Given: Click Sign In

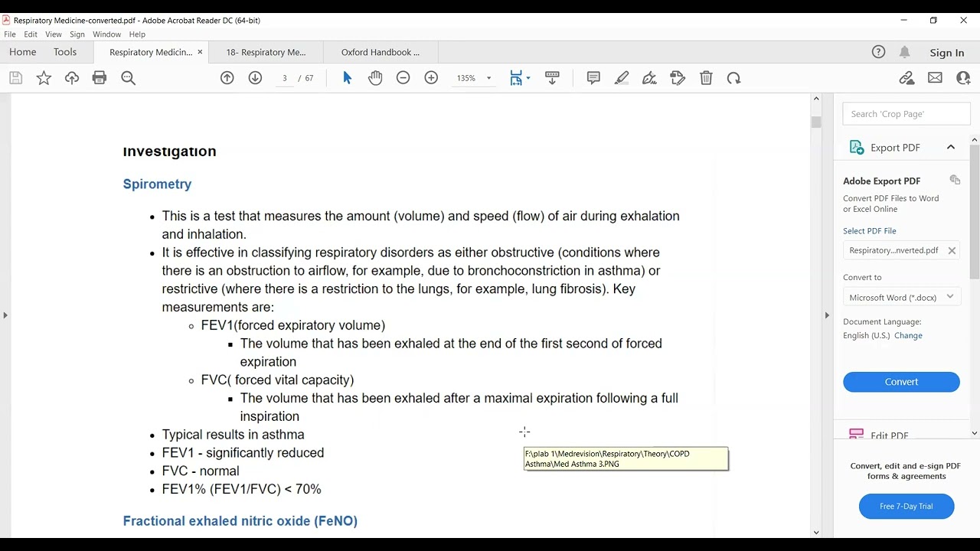Looking at the screenshot, I should pyautogui.click(x=947, y=53).
